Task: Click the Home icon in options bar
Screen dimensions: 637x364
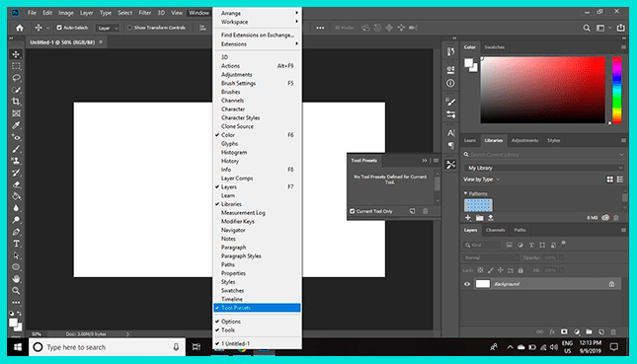Action: (20, 28)
